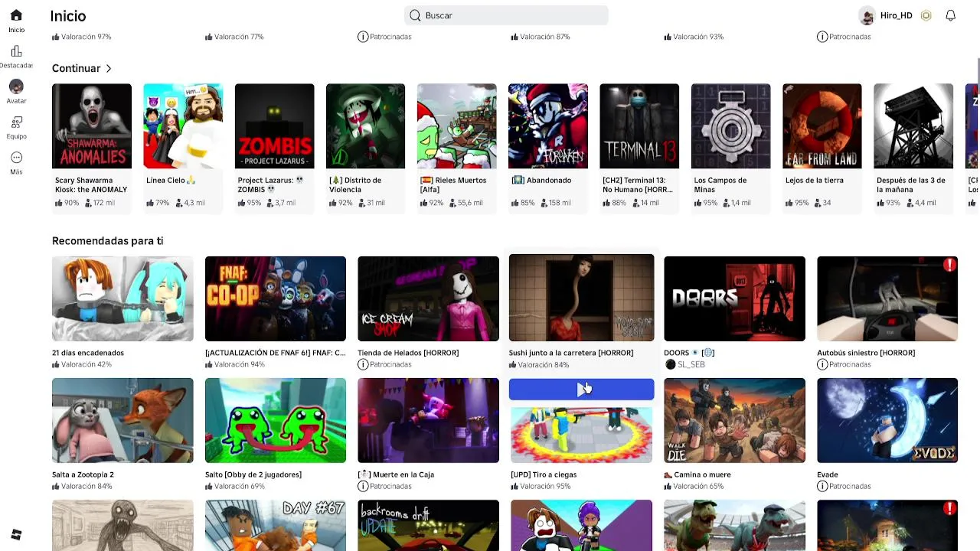This screenshot has width=980, height=551.
Task: Click thumbs-up icon under Camina o muere
Action: point(668,486)
